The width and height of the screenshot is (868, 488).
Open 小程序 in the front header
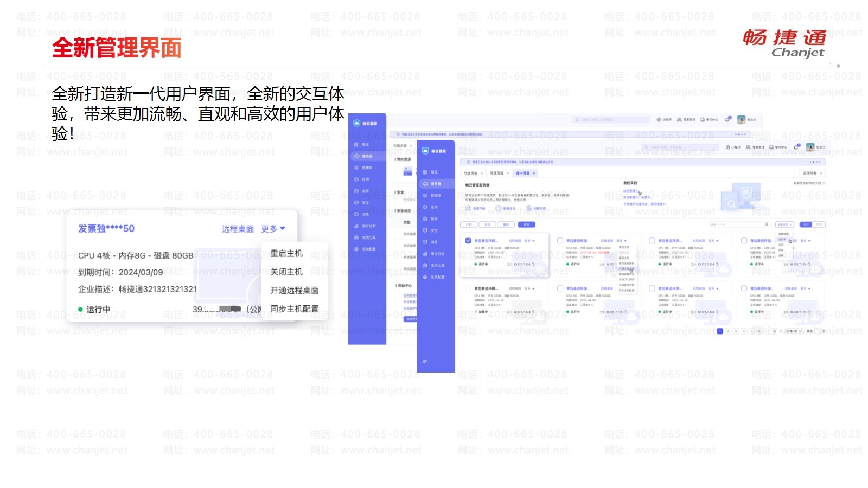pyautogui.click(x=733, y=147)
